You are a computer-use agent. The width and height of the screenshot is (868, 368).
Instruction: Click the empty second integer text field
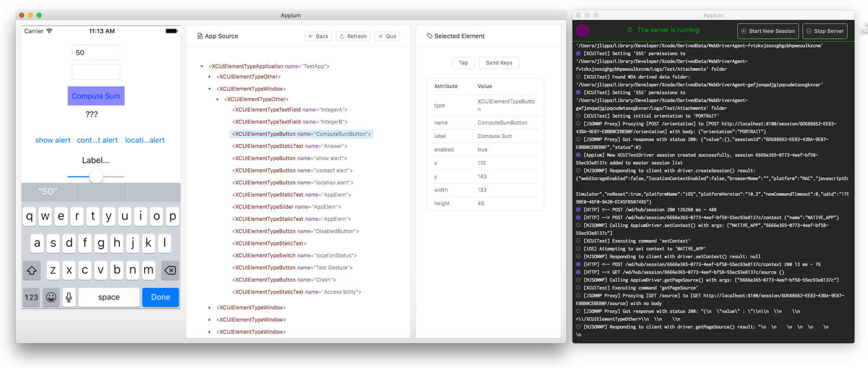[96, 72]
